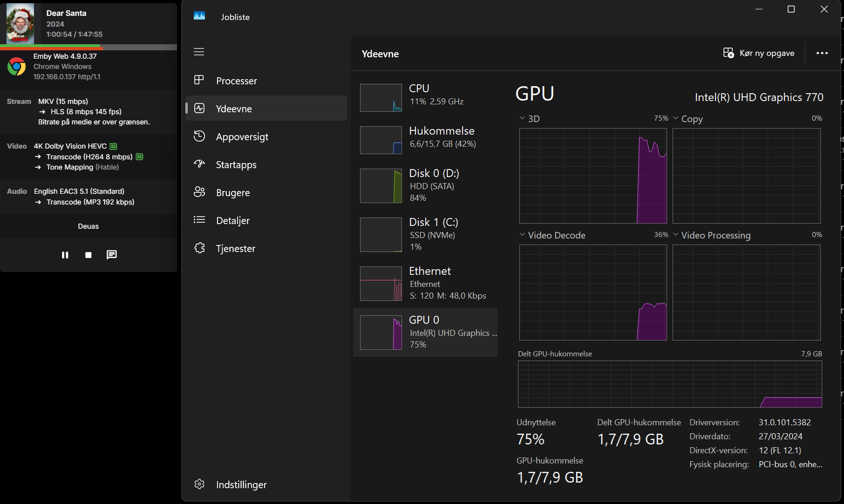Image resolution: width=844 pixels, height=504 pixels.
Task: Open the Detaljer page
Action: pyautogui.click(x=266, y=220)
